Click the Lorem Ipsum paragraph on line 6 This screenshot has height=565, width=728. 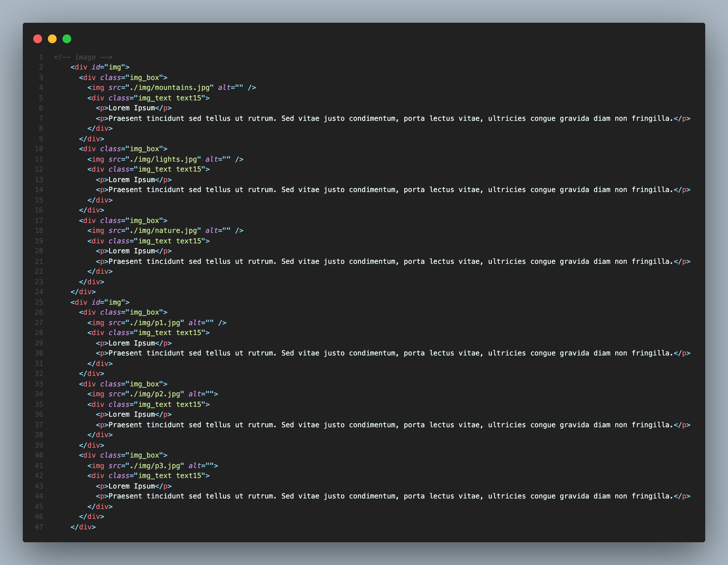tap(134, 108)
